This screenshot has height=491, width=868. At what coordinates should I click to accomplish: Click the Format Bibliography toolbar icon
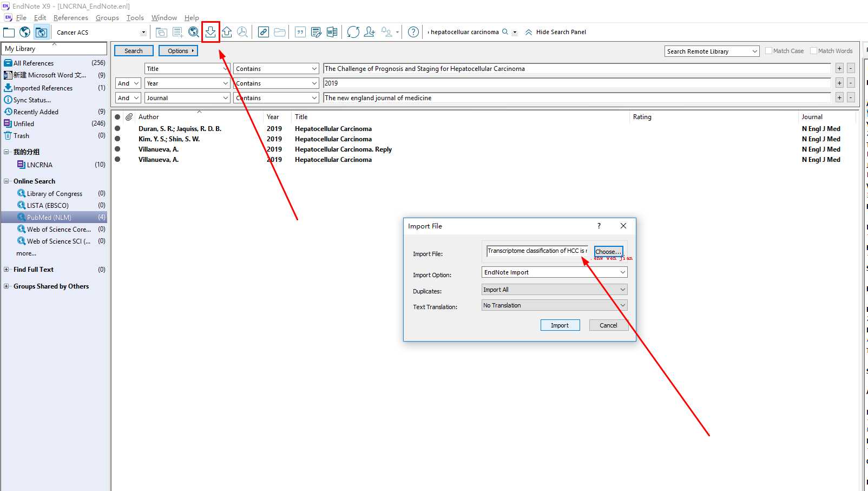pyautogui.click(x=317, y=32)
